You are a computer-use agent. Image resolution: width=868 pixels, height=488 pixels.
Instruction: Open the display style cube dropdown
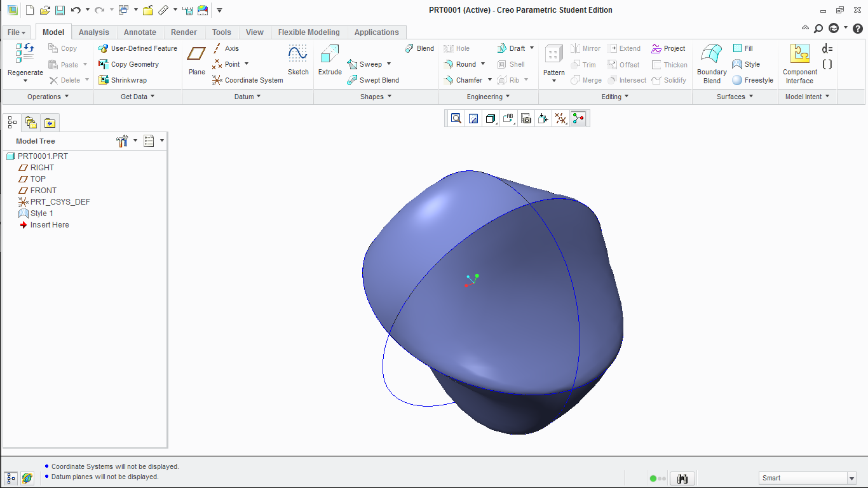pyautogui.click(x=491, y=118)
